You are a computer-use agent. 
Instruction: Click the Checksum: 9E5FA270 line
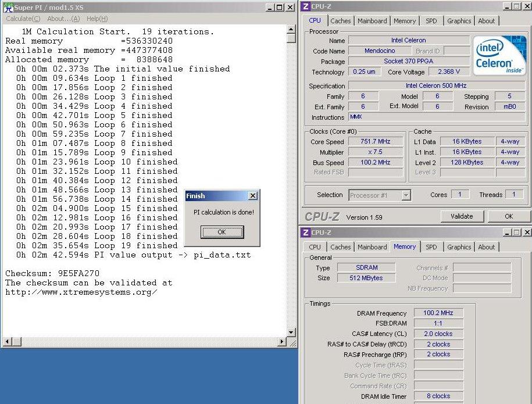pos(52,273)
